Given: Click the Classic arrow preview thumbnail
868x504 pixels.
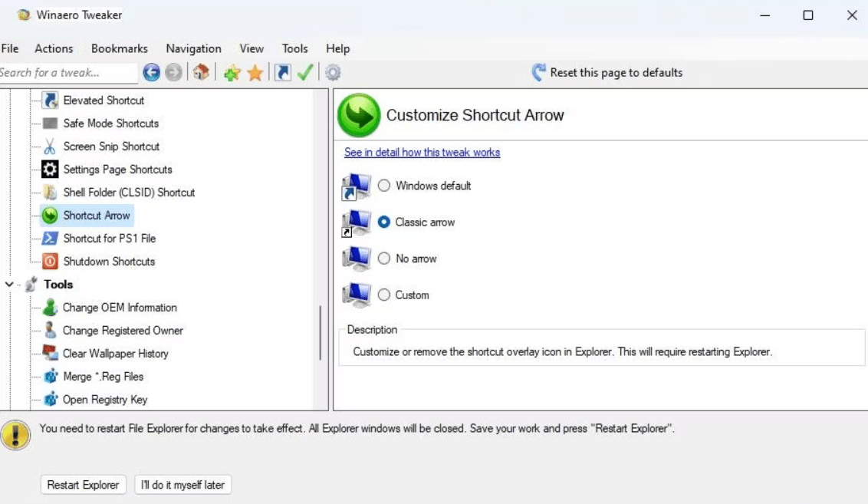Looking at the screenshot, I should (356, 222).
